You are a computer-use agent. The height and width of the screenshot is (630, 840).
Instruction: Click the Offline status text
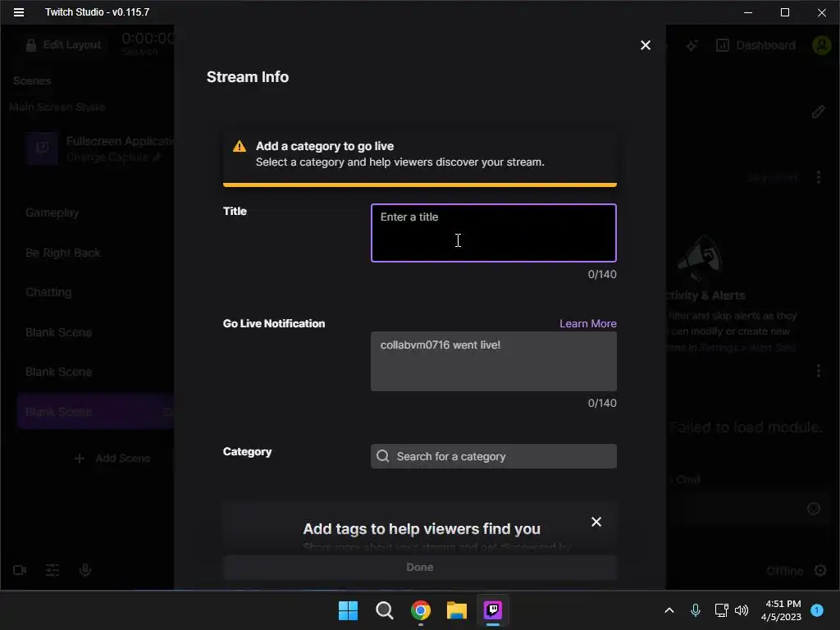point(784,571)
